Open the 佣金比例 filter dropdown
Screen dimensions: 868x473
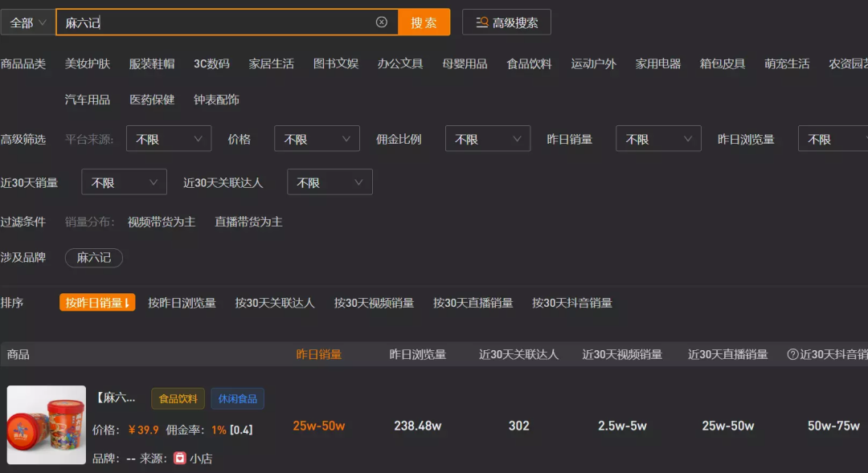(488, 139)
